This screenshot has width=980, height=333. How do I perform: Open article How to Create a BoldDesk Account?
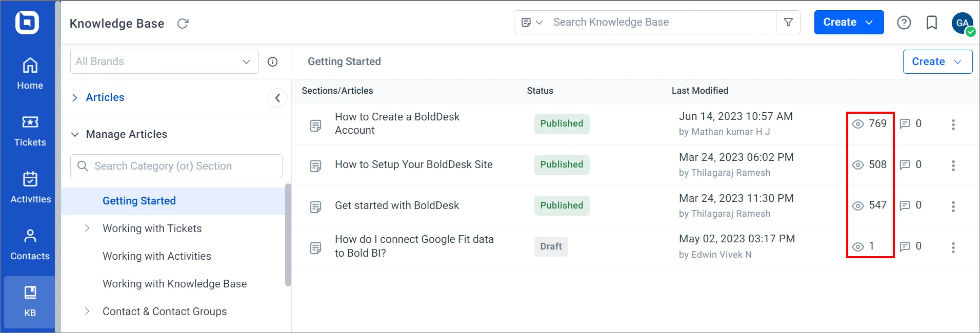click(x=397, y=123)
